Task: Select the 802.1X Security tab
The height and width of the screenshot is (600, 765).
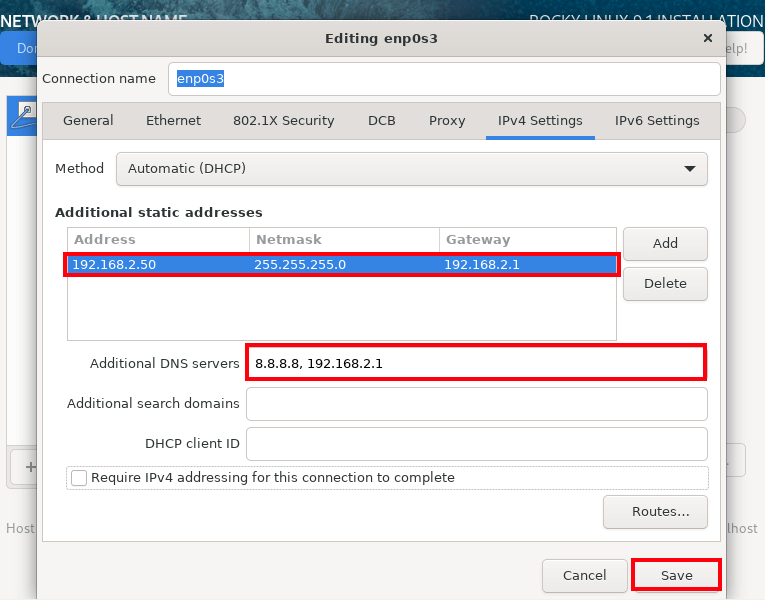Action: (283, 120)
